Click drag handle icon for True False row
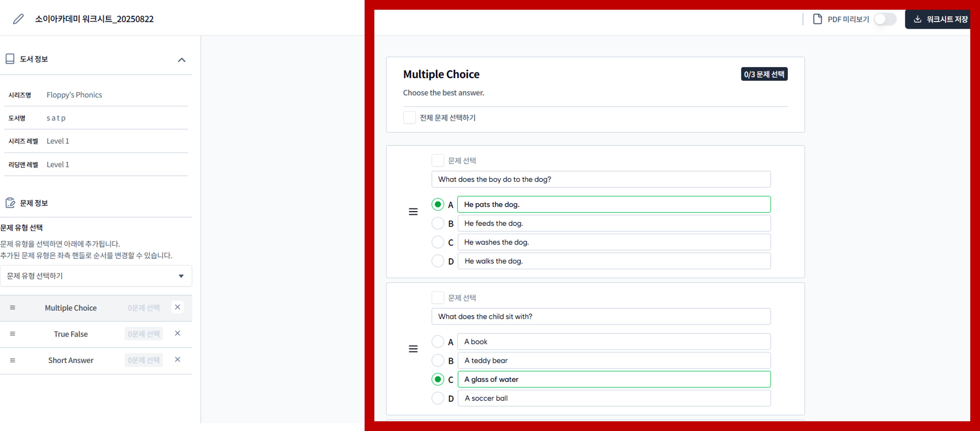This screenshot has width=980, height=431. [x=12, y=334]
